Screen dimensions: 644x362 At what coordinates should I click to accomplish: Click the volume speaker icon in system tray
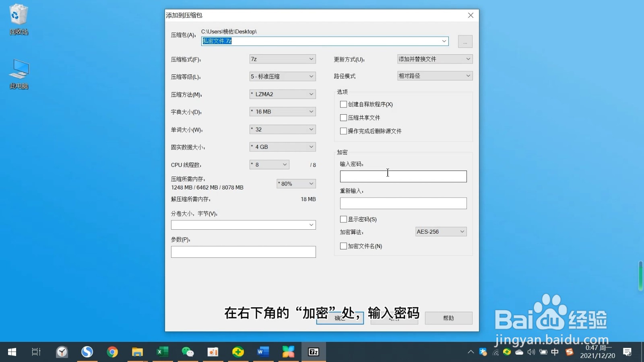pyautogui.click(x=531, y=352)
